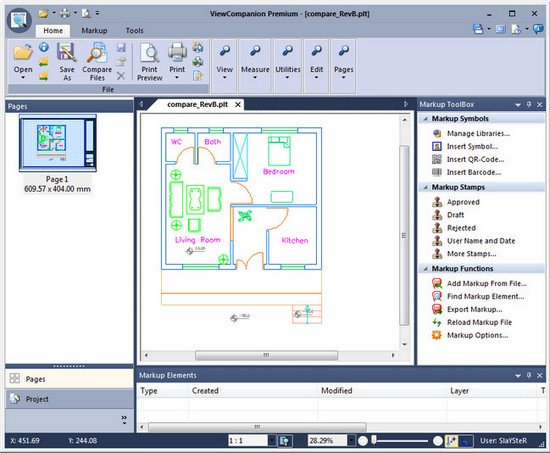The width and height of the screenshot is (550, 453).
Task: Click the Type column header
Action: click(x=163, y=391)
